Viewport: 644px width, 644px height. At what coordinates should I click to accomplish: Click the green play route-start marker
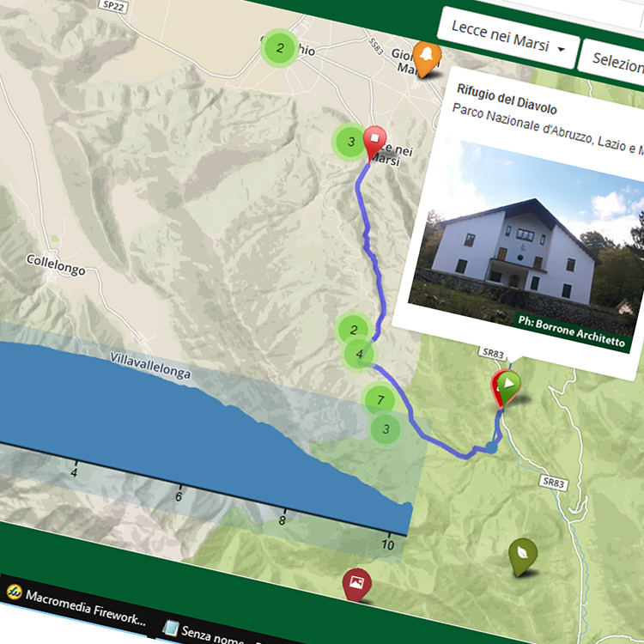(x=508, y=387)
